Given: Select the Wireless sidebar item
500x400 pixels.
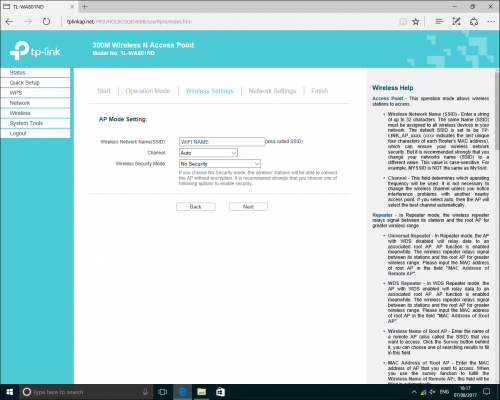Looking at the screenshot, I should pyautogui.click(x=35, y=113).
